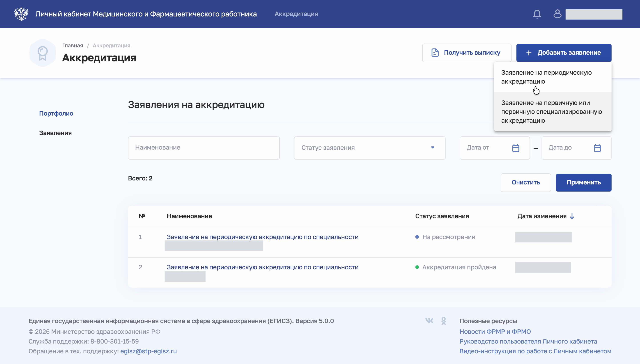The width and height of the screenshot is (640, 364).
Task: Open the VK social network icon
Action: 429,320
